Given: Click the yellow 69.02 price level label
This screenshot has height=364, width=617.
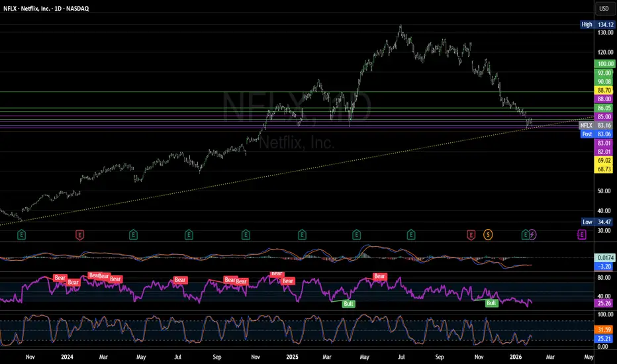Looking at the screenshot, I should pyautogui.click(x=604, y=161).
